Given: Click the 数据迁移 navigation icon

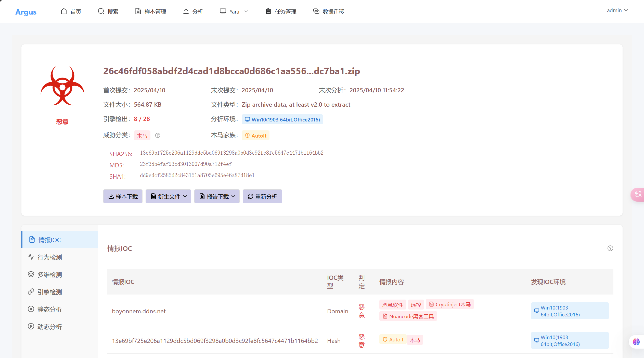Looking at the screenshot, I should [x=316, y=11].
